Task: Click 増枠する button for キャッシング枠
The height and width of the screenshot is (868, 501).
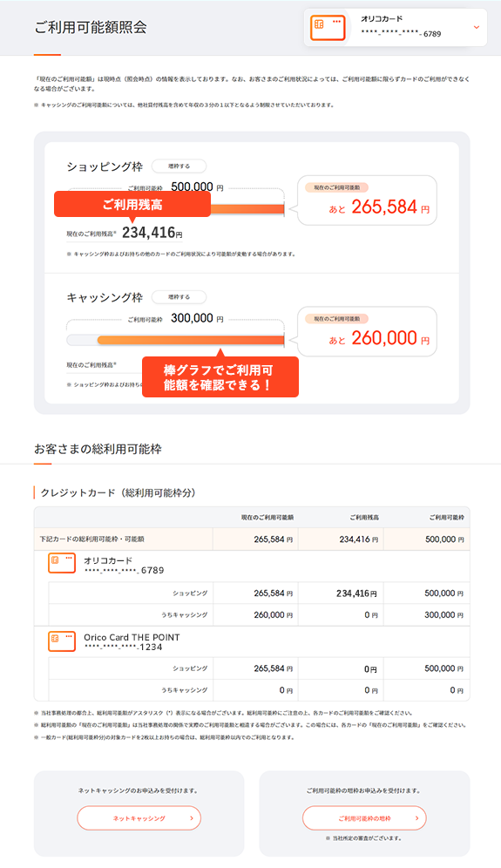Action: (179, 297)
